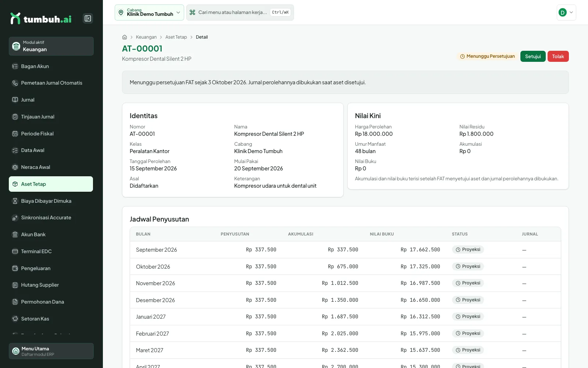
Task: Click Harga Perolehan value Rp 18.000.000
Action: 374,134
